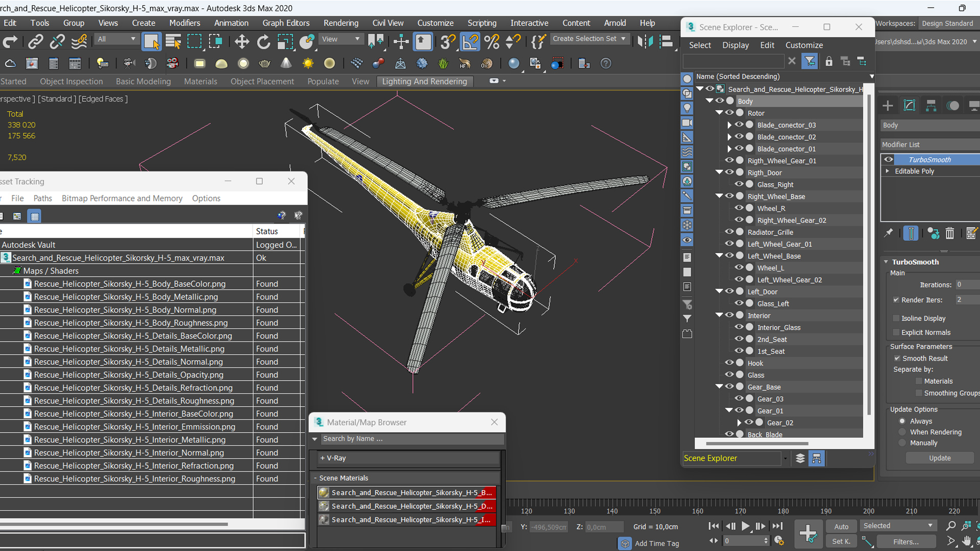Viewport: 980px width, 551px height.
Task: Collapse TurboSmooth rollout
Action: pyautogui.click(x=887, y=262)
